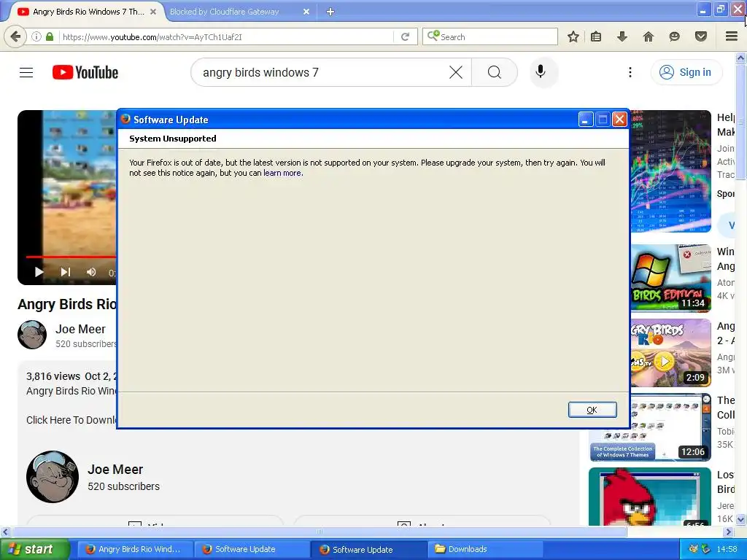Click OK in Software Update dialog
This screenshot has height=560, width=747.
coord(592,410)
